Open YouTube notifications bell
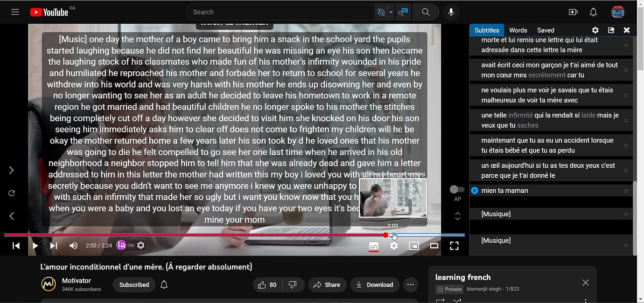644x303 pixels. coord(592,12)
